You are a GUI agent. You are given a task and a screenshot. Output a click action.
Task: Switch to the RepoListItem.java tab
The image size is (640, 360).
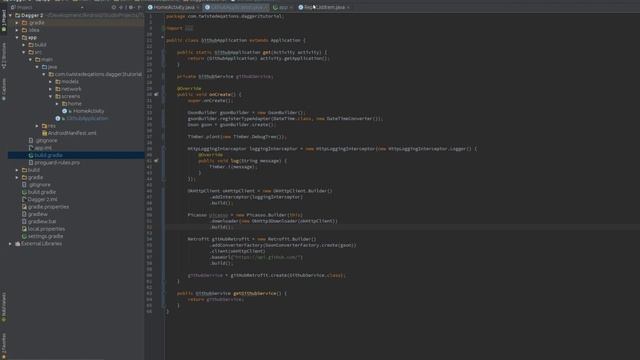324,7
